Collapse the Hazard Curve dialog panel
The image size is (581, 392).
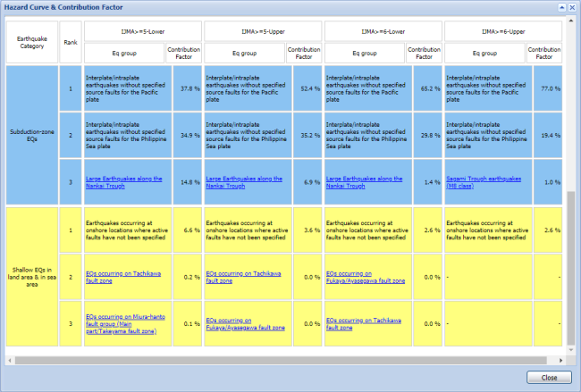coord(561,6)
